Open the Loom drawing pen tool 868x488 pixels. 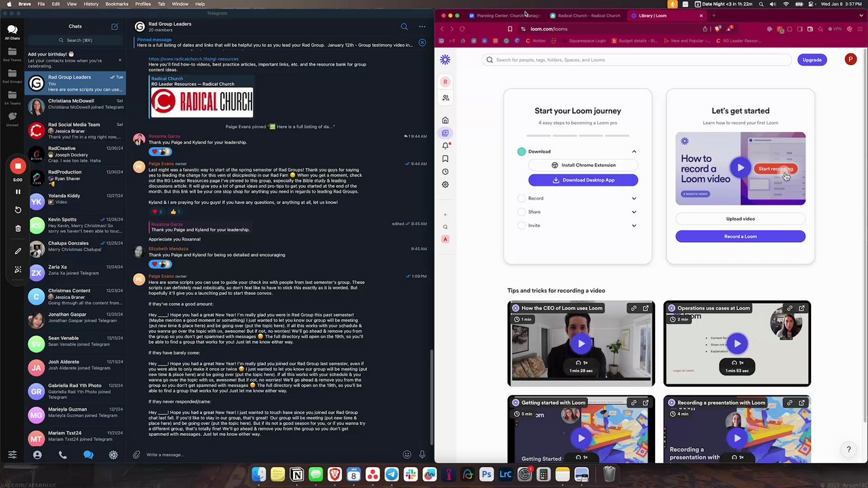tap(18, 251)
